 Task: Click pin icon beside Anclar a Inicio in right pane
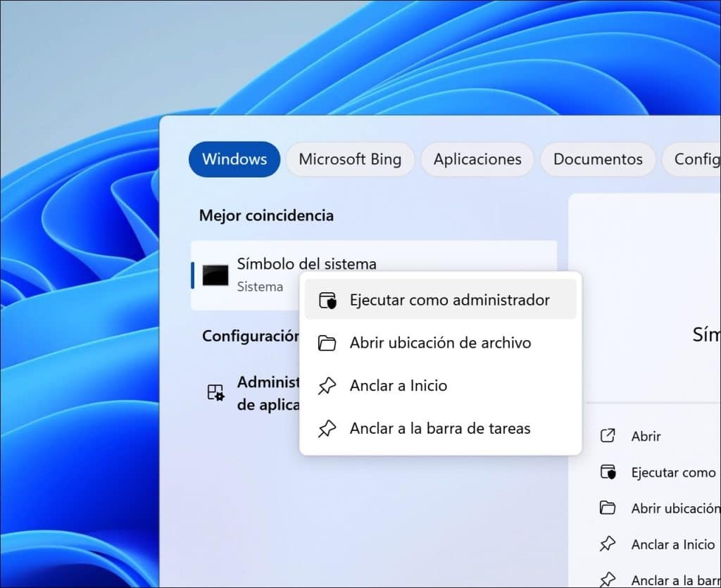[608, 544]
